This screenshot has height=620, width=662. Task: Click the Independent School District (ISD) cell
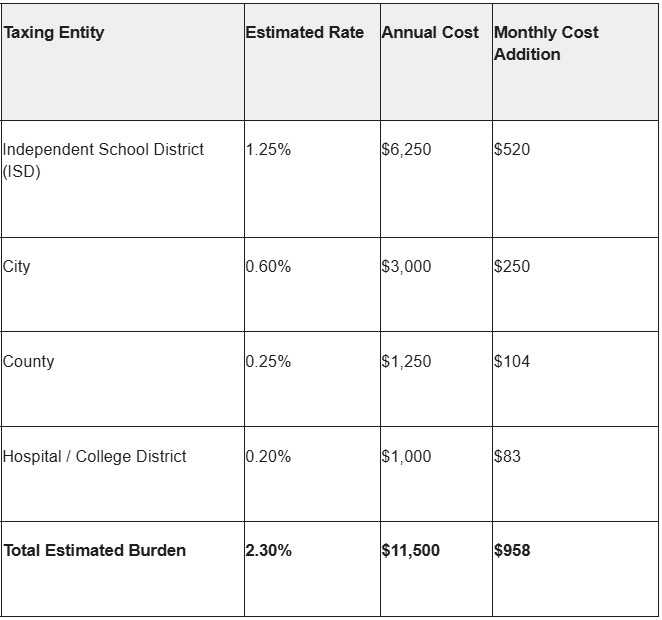(x=103, y=159)
